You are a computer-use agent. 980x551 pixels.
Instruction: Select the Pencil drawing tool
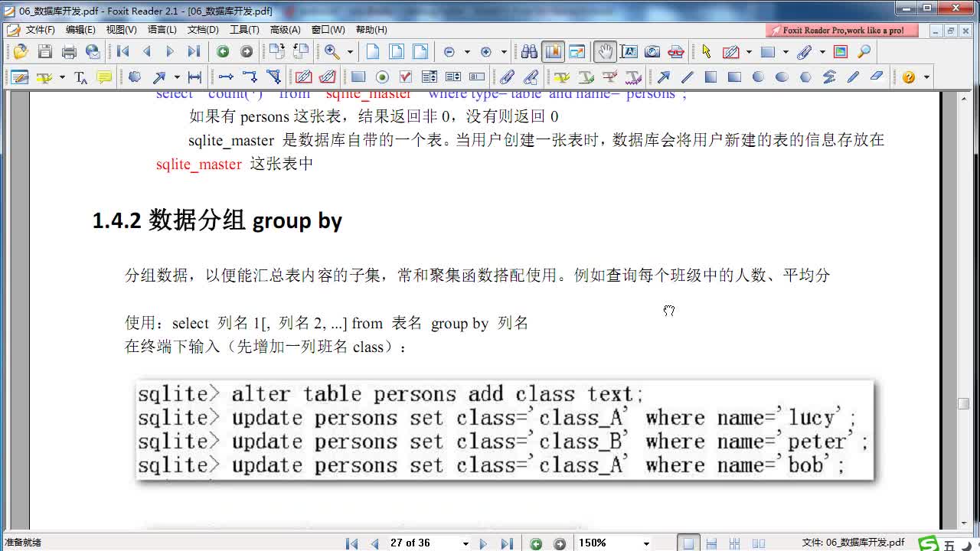854,77
